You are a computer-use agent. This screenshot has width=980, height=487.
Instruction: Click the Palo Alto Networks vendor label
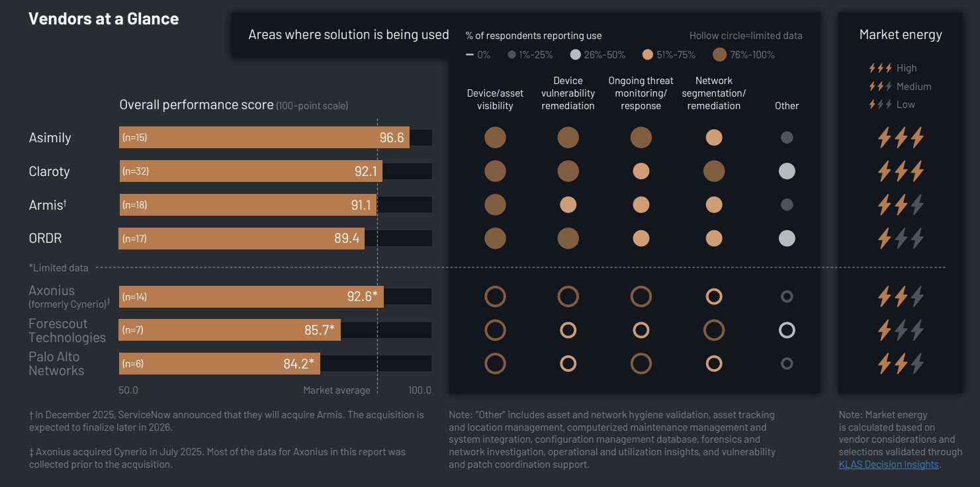pyautogui.click(x=56, y=364)
